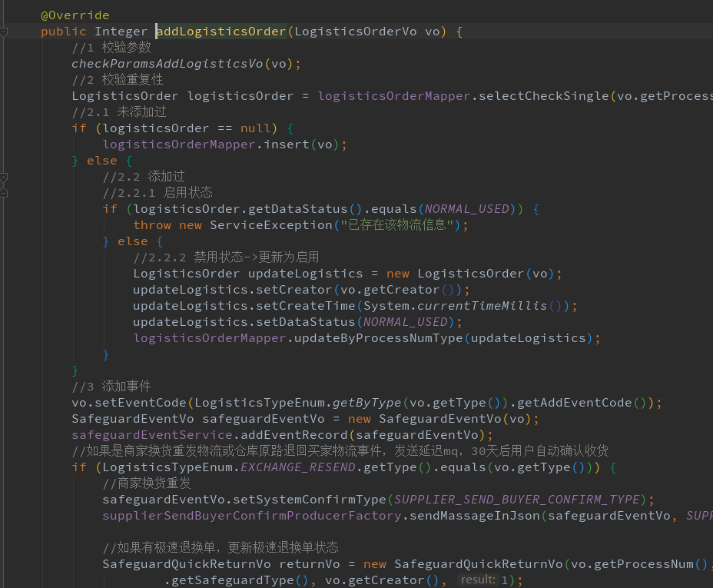Click safeguardEventService field reference
This screenshot has width=713, height=588.
point(152,435)
